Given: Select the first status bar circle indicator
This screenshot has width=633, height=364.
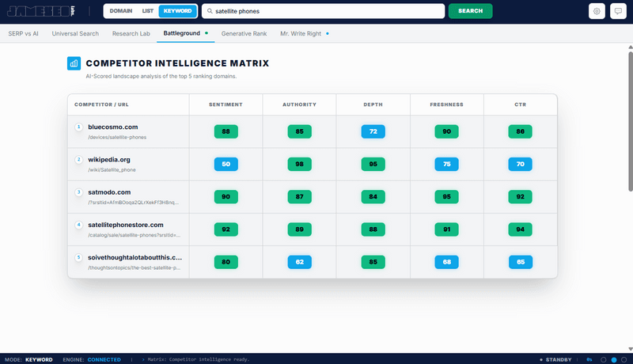Looking at the screenshot, I should pos(604,359).
